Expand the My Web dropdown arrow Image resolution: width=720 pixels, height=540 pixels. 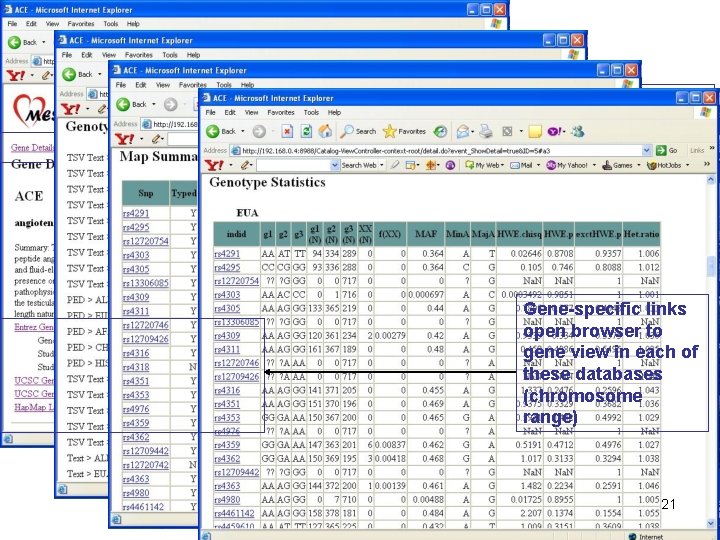(502, 165)
